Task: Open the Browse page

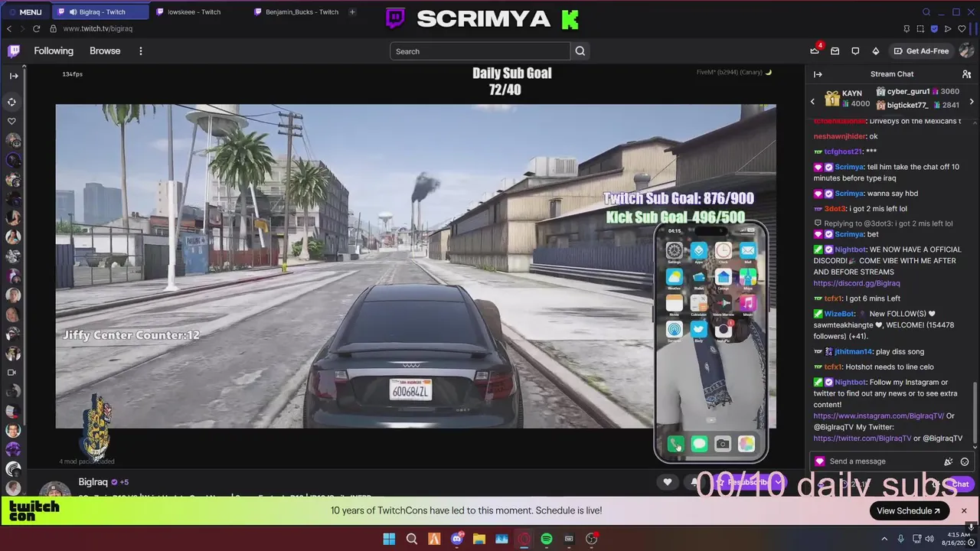Action: 105,51
